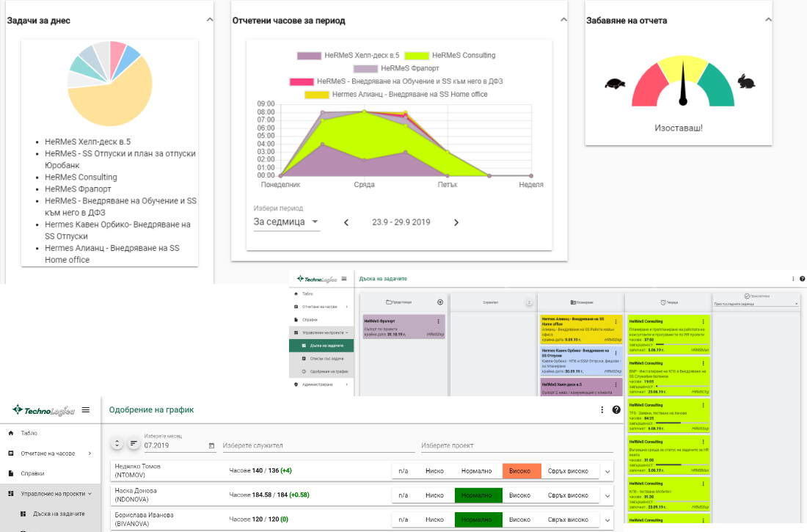
Task: Expand Отчитане на часове in bottom-left sidebar
Action: [50, 453]
